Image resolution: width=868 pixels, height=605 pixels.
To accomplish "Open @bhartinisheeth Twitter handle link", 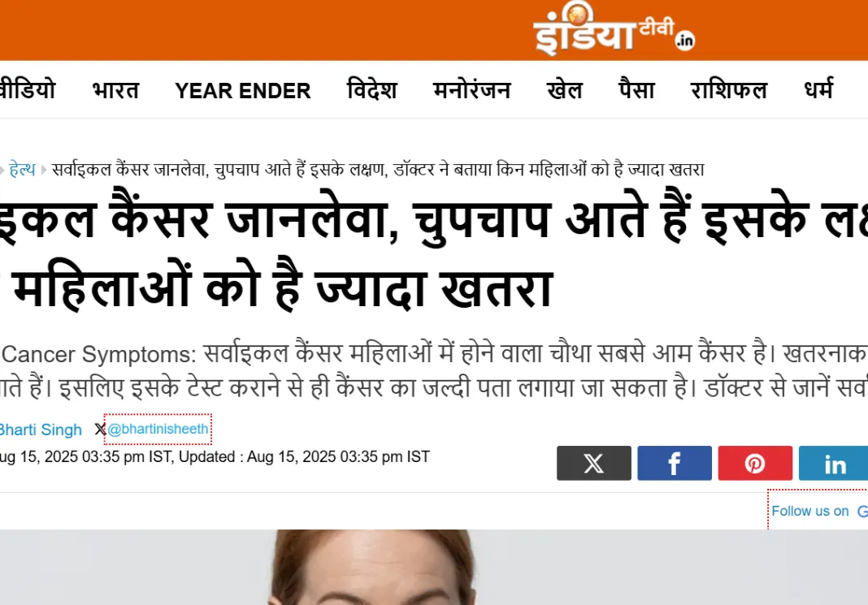I will tap(158, 429).
